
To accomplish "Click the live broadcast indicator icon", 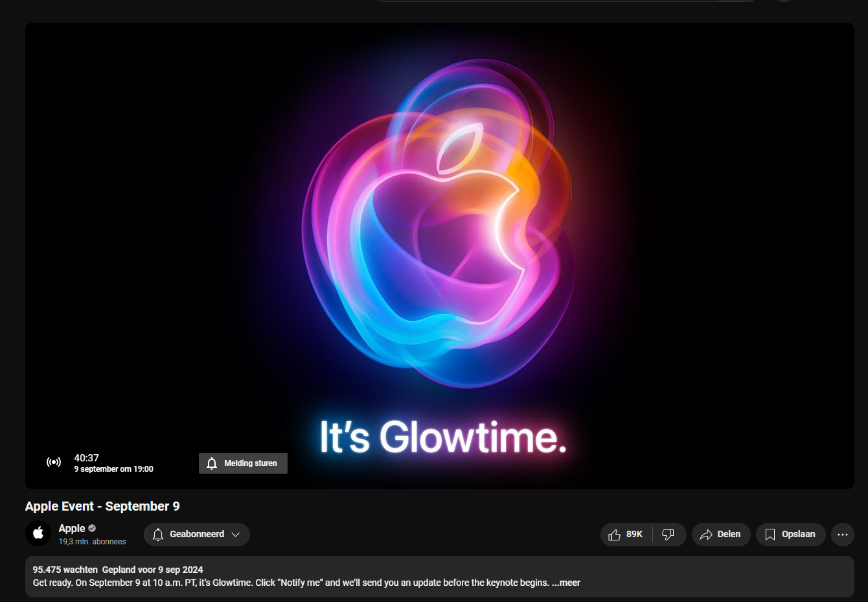I will pyautogui.click(x=54, y=462).
